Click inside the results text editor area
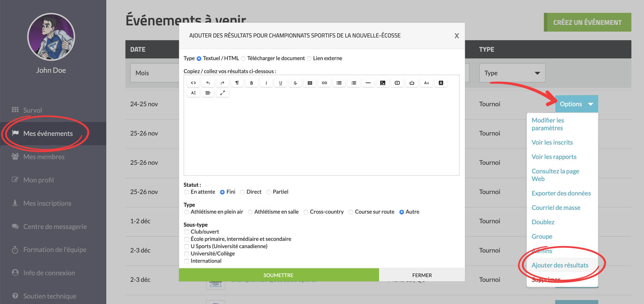 [321, 135]
